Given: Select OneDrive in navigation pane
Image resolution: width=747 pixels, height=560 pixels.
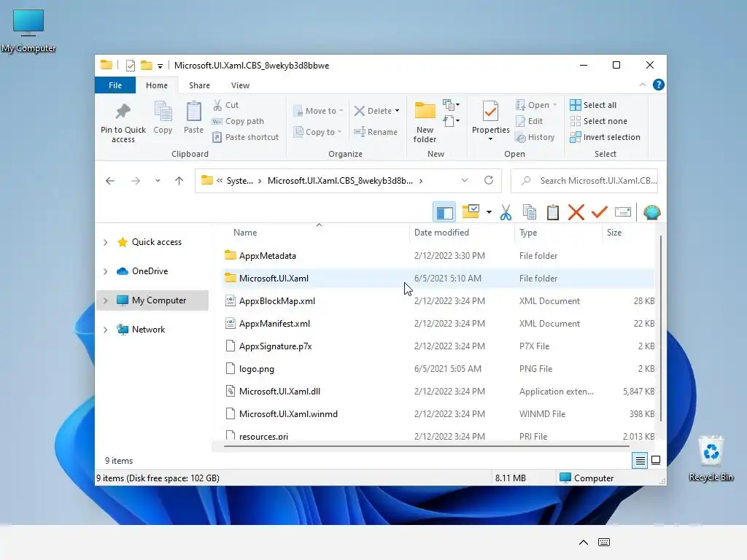Looking at the screenshot, I should click(150, 271).
